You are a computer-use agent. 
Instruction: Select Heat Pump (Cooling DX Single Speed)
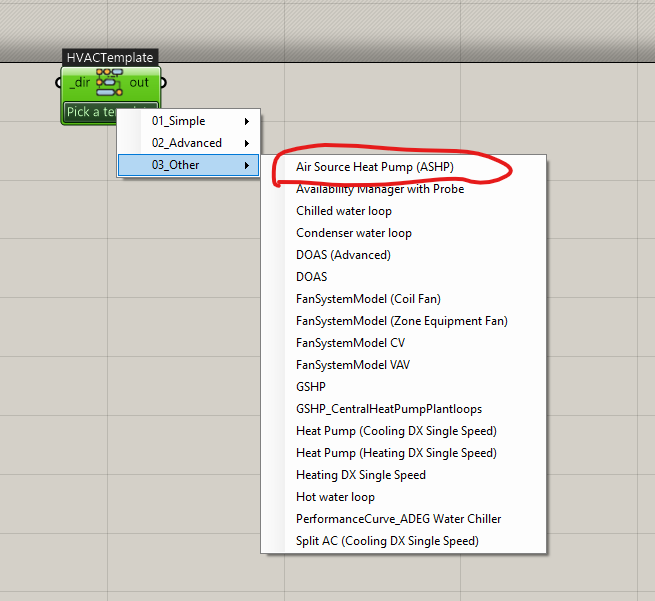point(396,431)
